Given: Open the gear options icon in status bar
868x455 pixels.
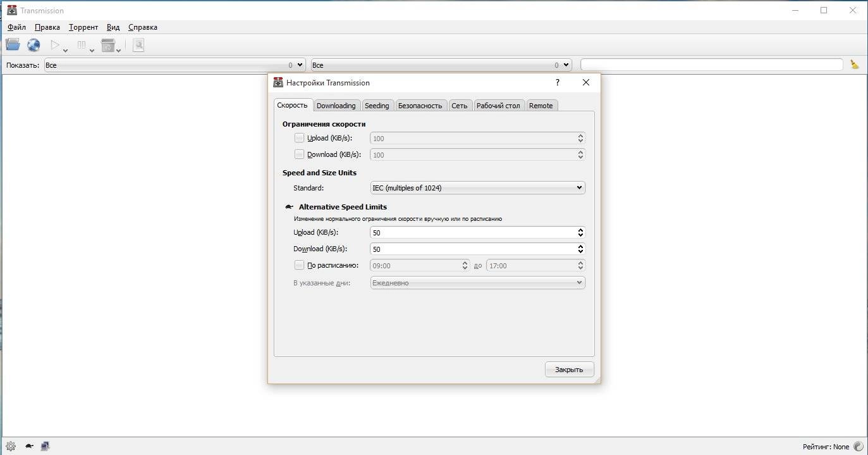Looking at the screenshot, I should pyautogui.click(x=11, y=446).
